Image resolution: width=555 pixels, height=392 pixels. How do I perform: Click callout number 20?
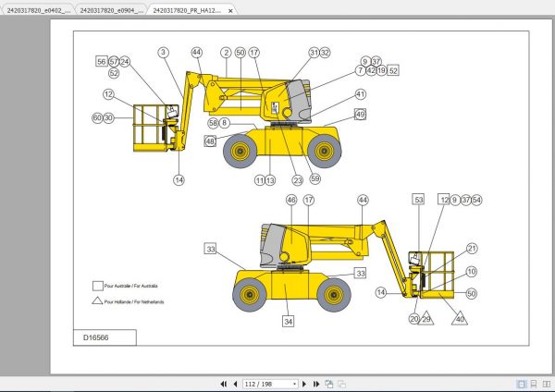coord(414,319)
